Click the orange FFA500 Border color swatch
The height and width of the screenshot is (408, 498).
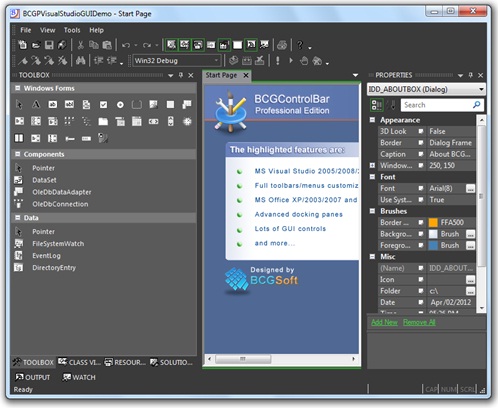click(x=433, y=223)
